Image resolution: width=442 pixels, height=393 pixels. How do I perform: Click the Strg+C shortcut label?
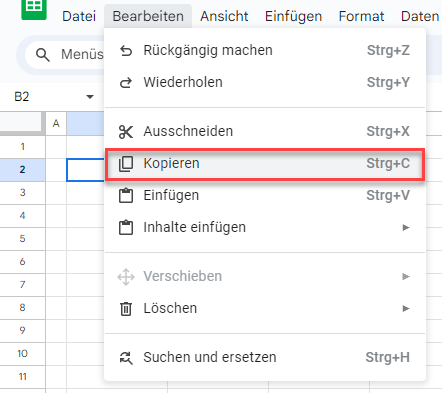click(x=388, y=163)
